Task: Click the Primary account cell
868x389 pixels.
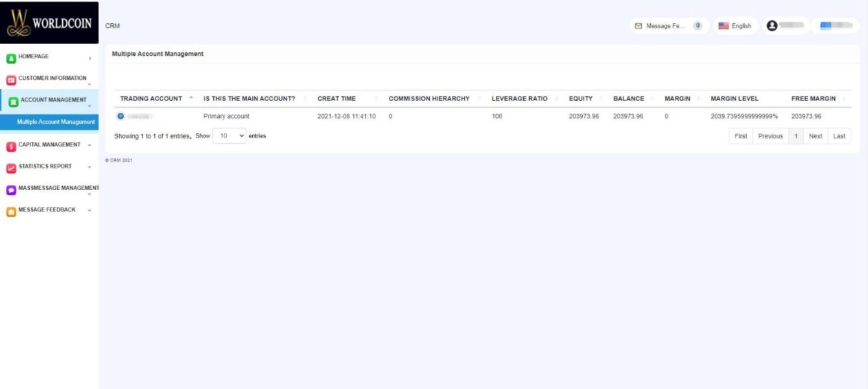Action: point(226,116)
